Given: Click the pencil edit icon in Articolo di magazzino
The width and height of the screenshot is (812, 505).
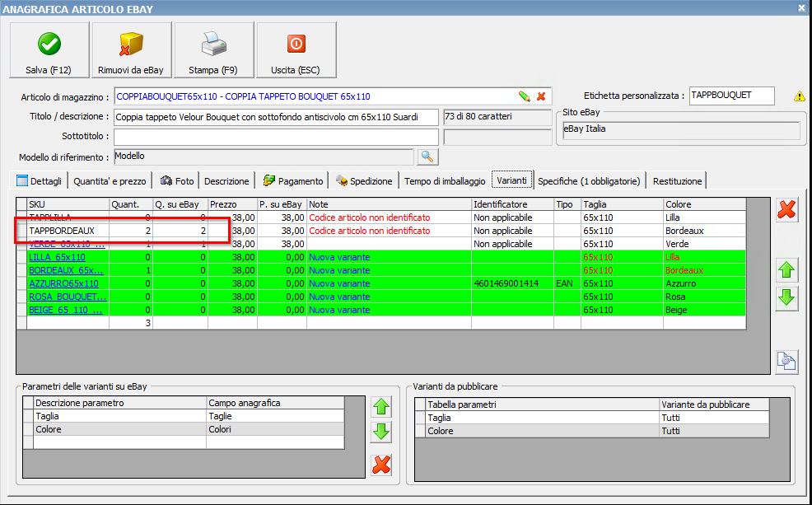Looking at the screenshot, I should (524, 96).
